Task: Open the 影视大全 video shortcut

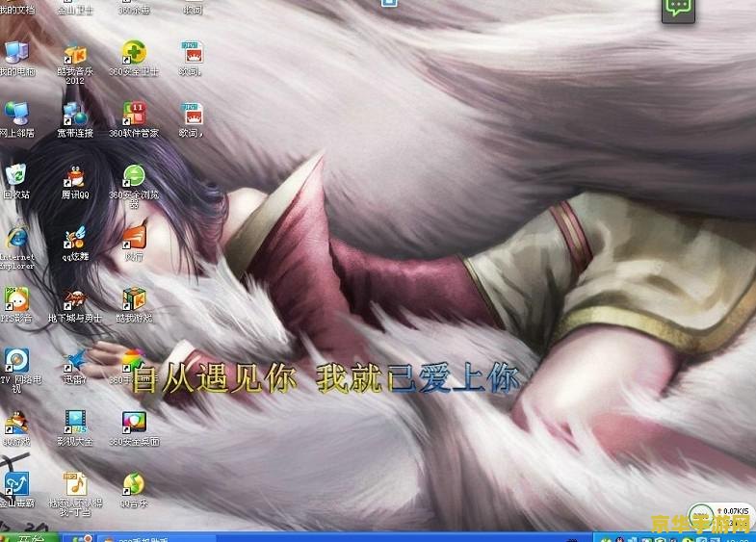Action: point(75,424)
